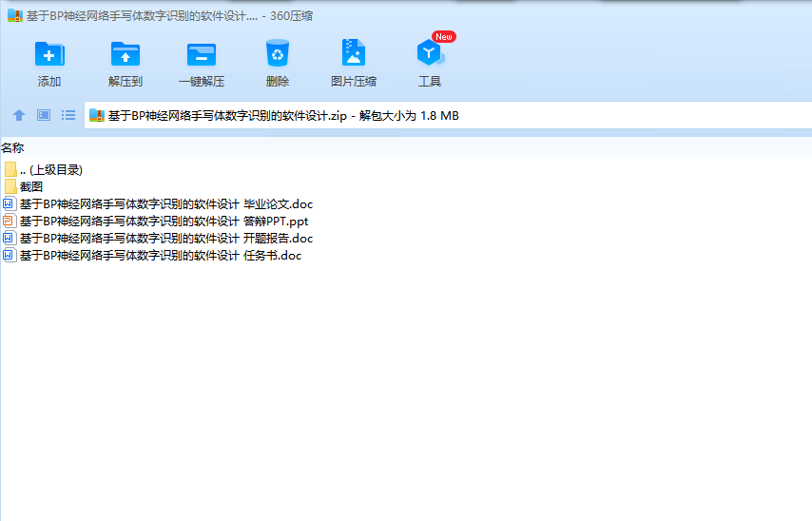Viewport: 812px width, 521px height.
Task: Switch to list view icon
Action: coord(68,115)
